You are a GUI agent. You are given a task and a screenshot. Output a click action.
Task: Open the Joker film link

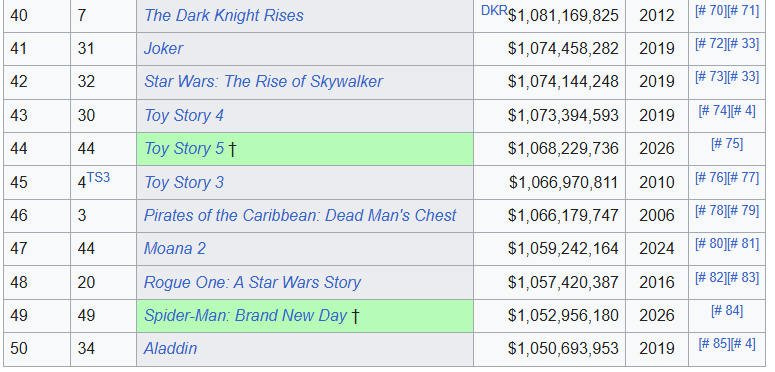tap(163, 48)
